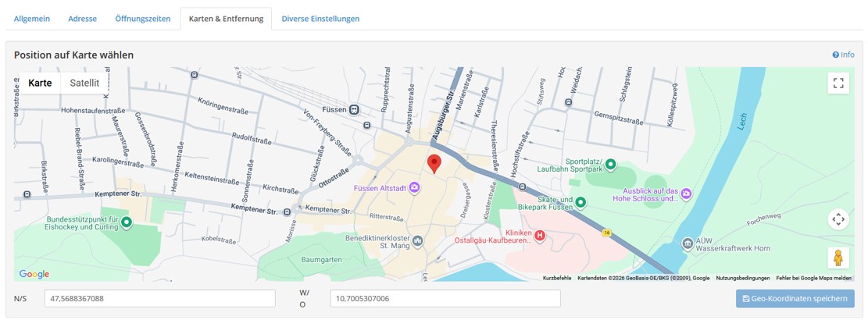This screenshot has width=868, height=327.
Task: Click the bus stop icon at the map's left edge
Action: point(27,194)
